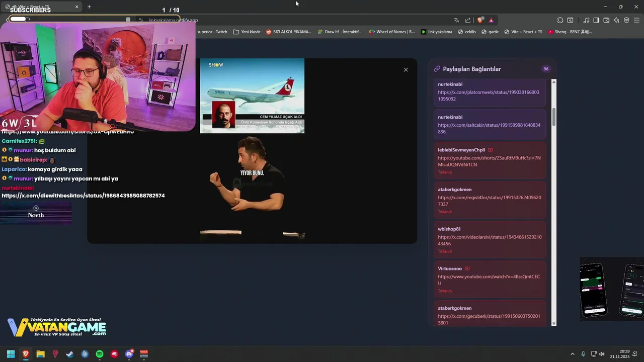The height and width of the screenshot is (362, 644).
Task: Open the red pin icon taskbar app
Action: (x=55, y=354)
